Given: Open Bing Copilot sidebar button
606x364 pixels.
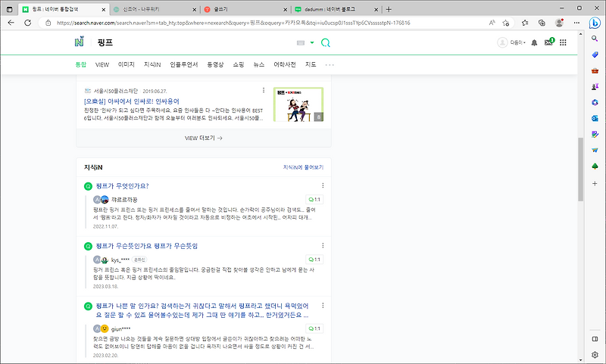Looking at the screenshot, I should [595, 23].
